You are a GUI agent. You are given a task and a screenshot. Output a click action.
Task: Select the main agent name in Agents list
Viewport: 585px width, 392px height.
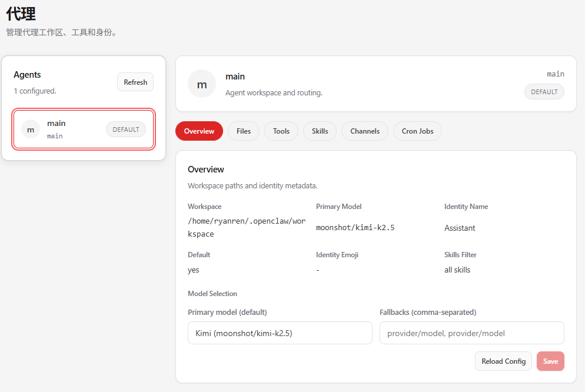[56, 123]
